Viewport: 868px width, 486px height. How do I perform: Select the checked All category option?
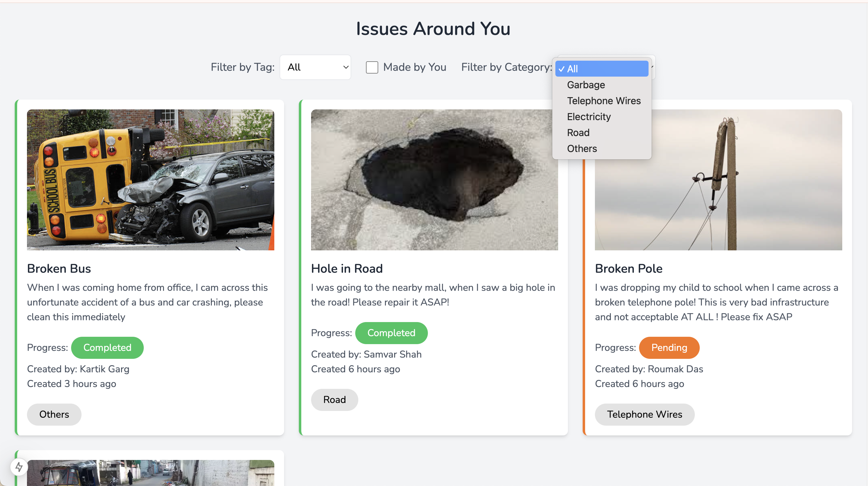pyautogui.click(x=601, y=69)
